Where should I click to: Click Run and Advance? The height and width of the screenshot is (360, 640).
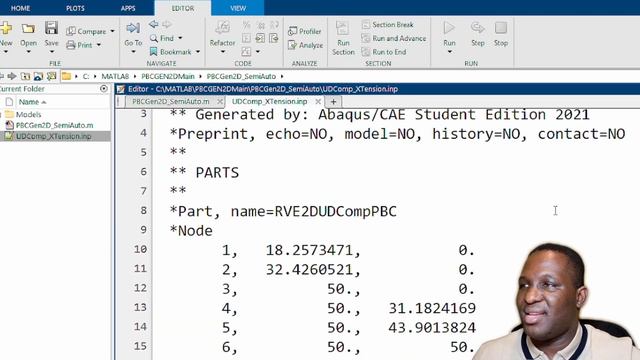[x=394, y=38]
